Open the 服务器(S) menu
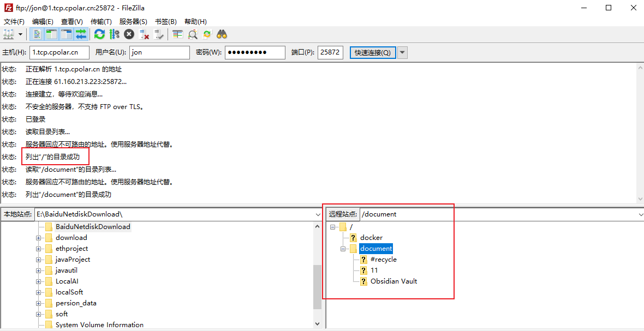 133,22
